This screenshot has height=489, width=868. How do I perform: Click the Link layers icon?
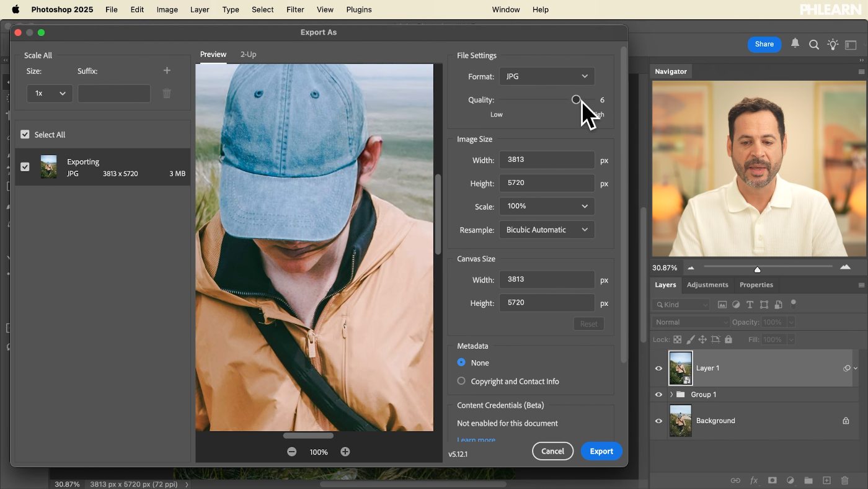click(735, 480)
